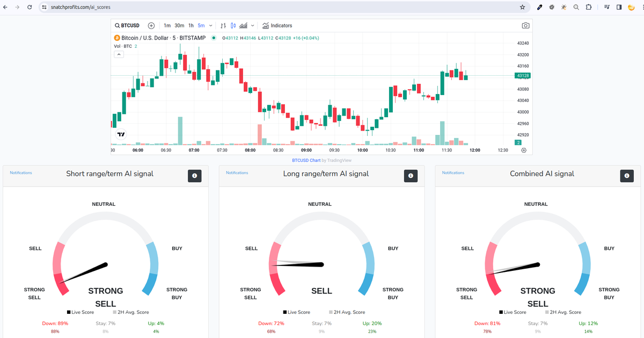Open the magnifier extension icon
The height and width of the screenshot is (338, 644).
(576, 7)
